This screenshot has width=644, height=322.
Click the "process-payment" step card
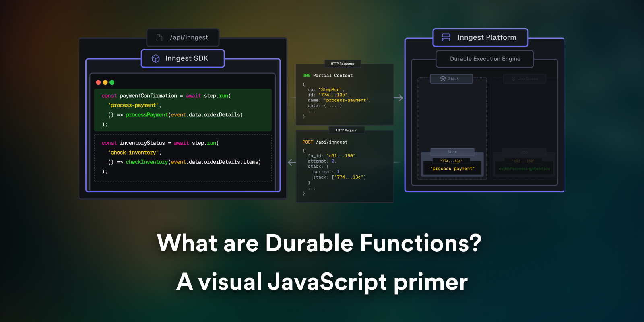[452, 166]
